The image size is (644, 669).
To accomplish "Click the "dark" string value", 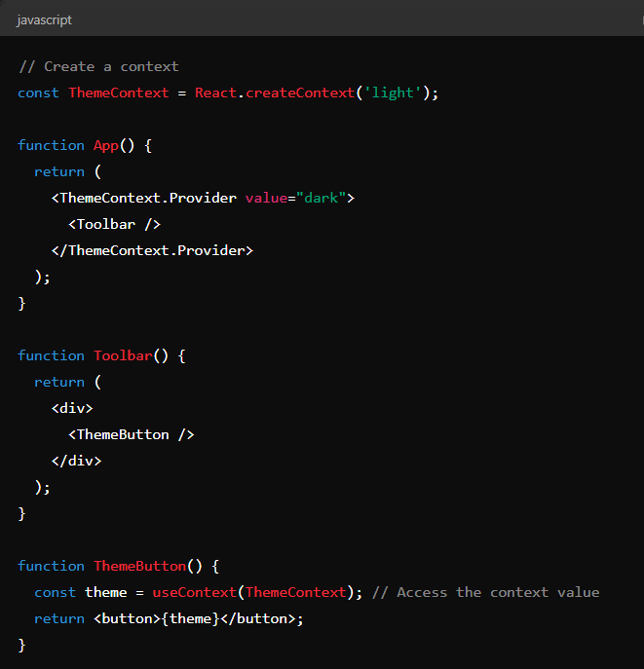I will pyautogui.click(x=321, y=199).
